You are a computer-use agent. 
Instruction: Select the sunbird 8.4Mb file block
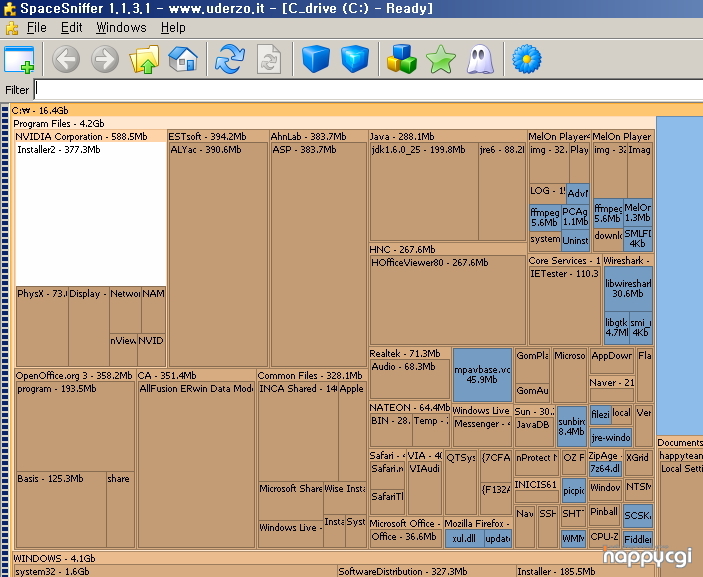(572, 426)
